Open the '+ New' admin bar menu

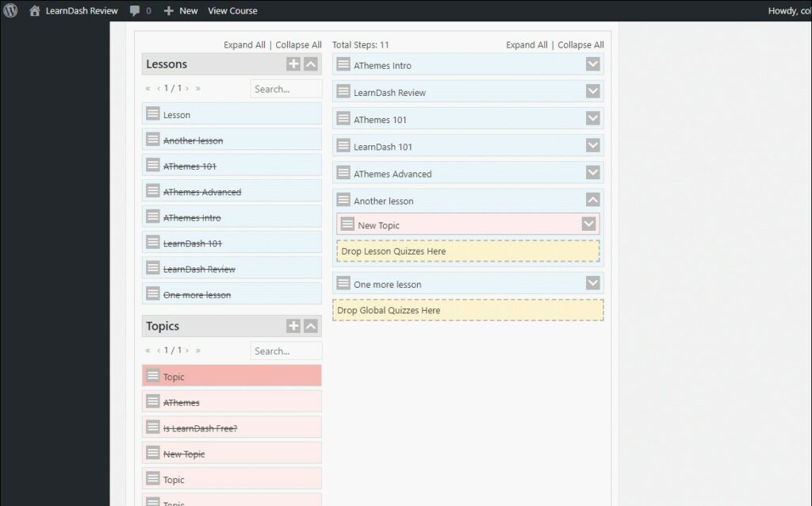(180, 10)
